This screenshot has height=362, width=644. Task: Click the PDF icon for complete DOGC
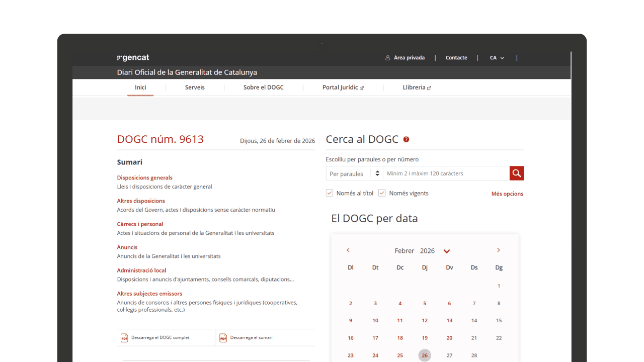[x=124, y=338]
